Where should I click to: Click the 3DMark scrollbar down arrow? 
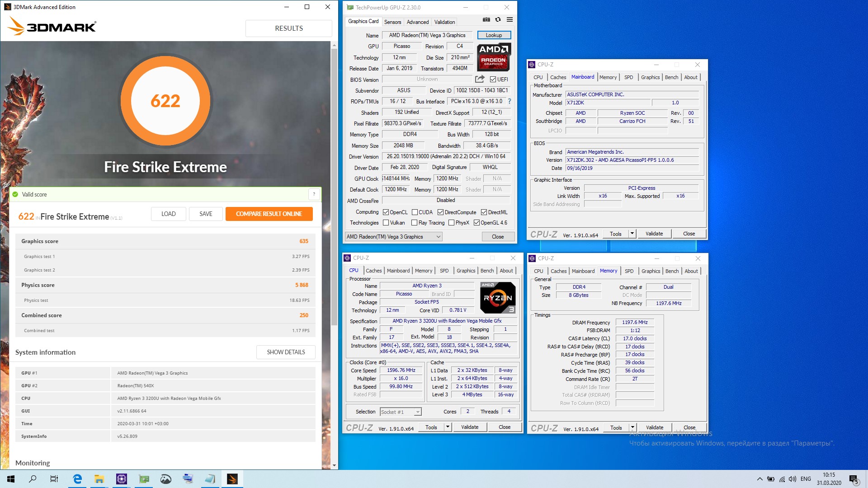(335, 465)
